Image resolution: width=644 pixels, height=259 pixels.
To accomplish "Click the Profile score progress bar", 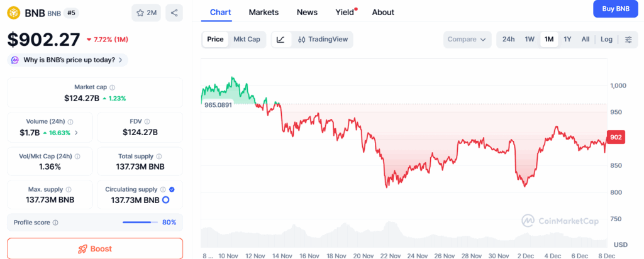I will [140, 222].
